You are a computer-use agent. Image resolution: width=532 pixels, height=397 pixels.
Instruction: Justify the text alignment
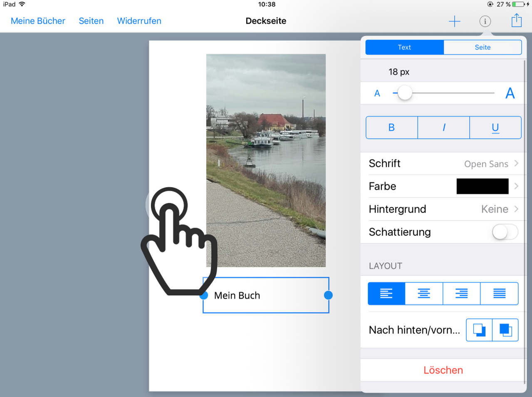click(x=499, y=293)
